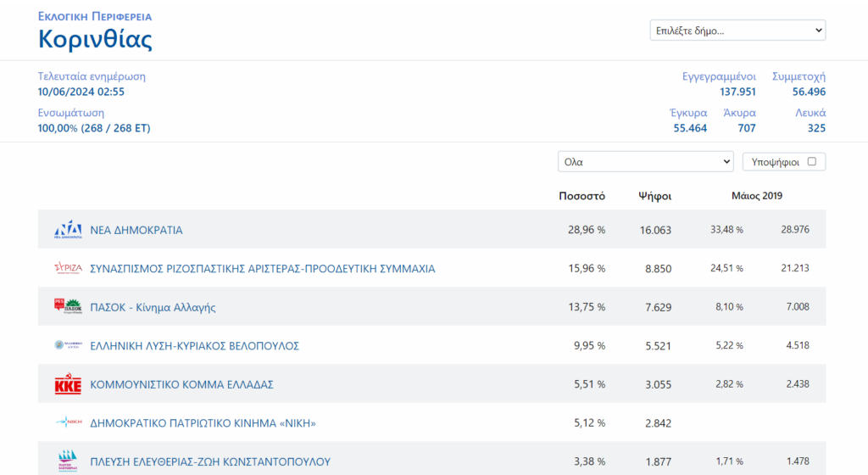This screenshot has height=475, width=868.
Task: Click the PASOK party logo
Action: (x=68, y=306)
